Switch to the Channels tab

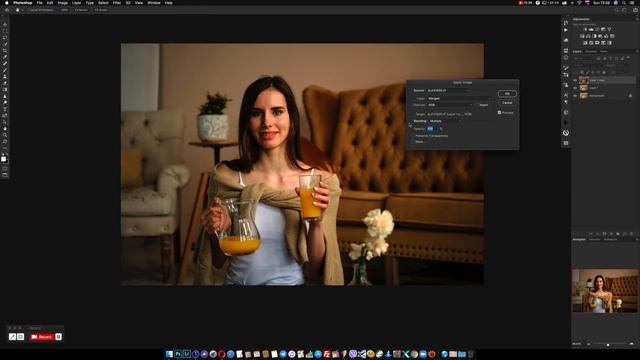[x=591, y=51]
